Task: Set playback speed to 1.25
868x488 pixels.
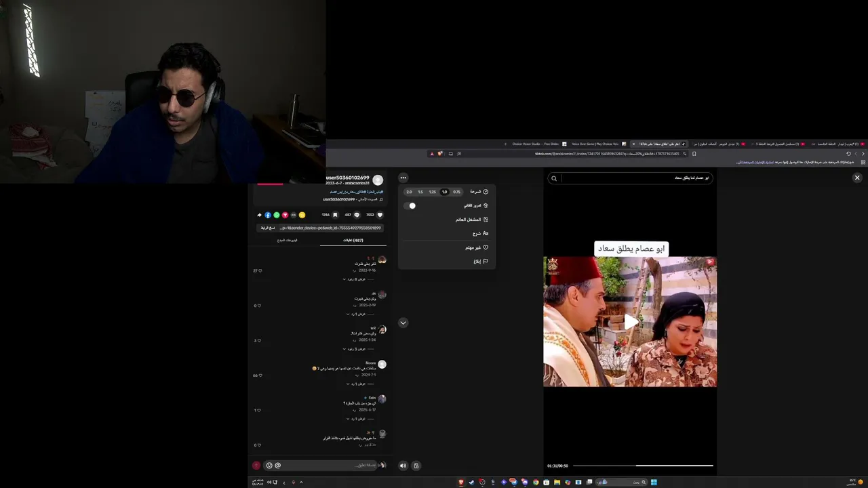Action: [x=433, y=192]
